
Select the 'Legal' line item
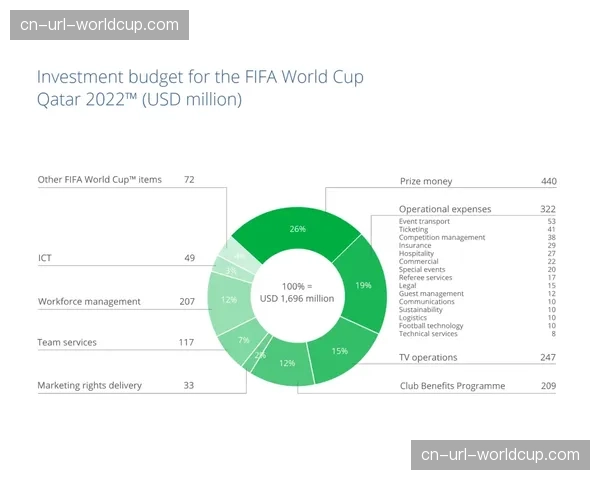click(x=408, y=286)
